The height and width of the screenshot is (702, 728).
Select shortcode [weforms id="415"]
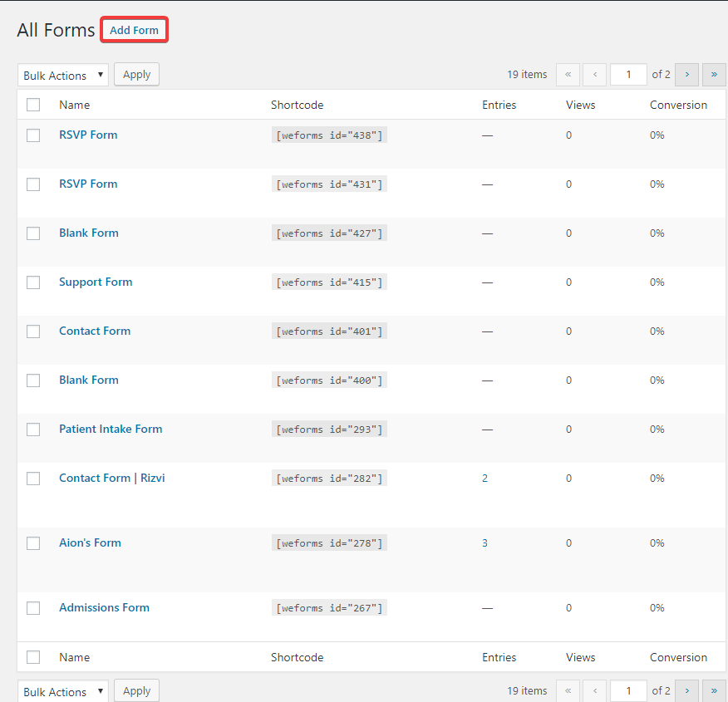coord(329,282)
